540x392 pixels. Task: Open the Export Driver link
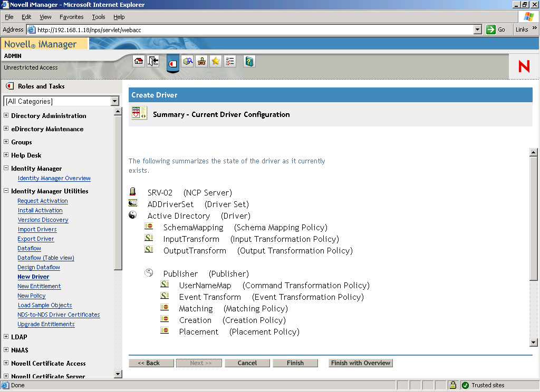pyautogui.click(x=35, y=239)
